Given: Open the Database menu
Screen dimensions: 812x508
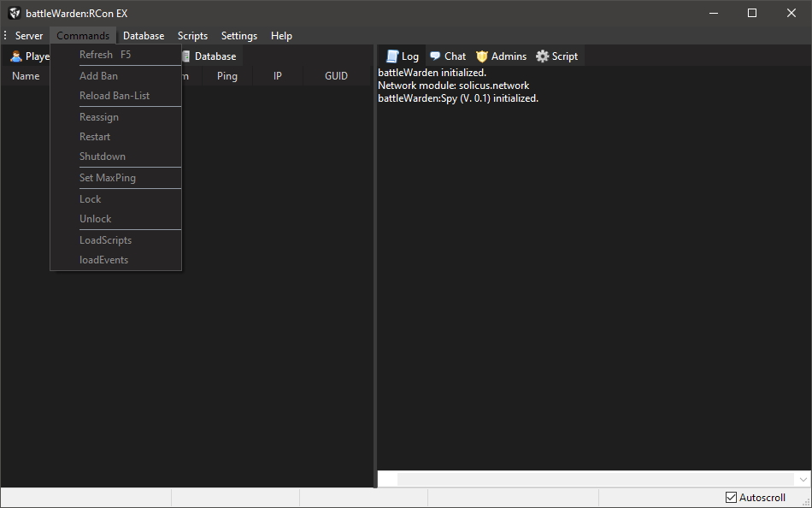Looking at the screenshot, I should (x=144, y=36).
